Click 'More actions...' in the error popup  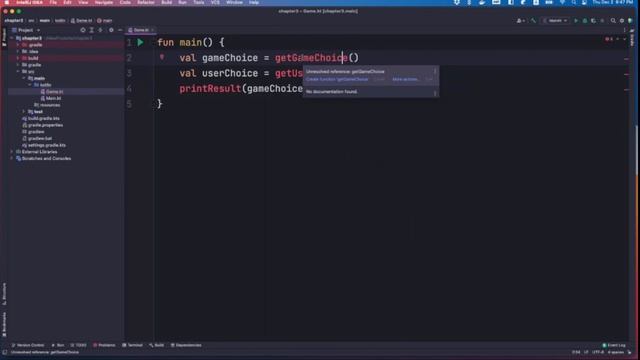[406, 79]
